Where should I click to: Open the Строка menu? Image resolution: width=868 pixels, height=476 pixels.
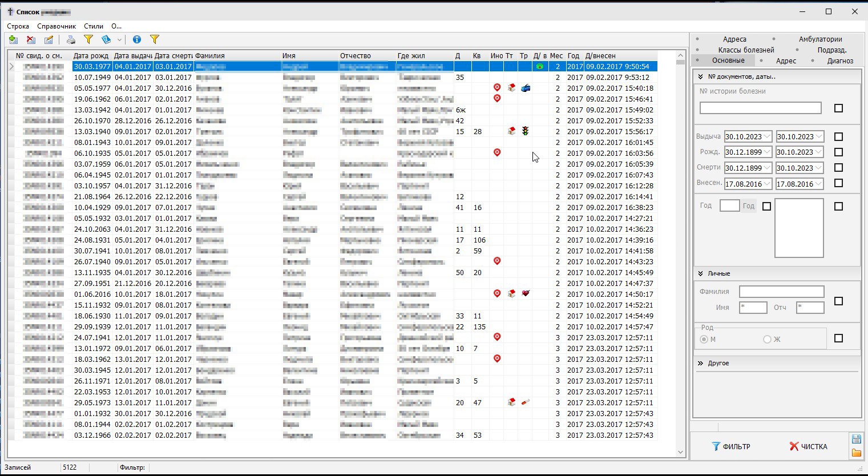point(18,26)
